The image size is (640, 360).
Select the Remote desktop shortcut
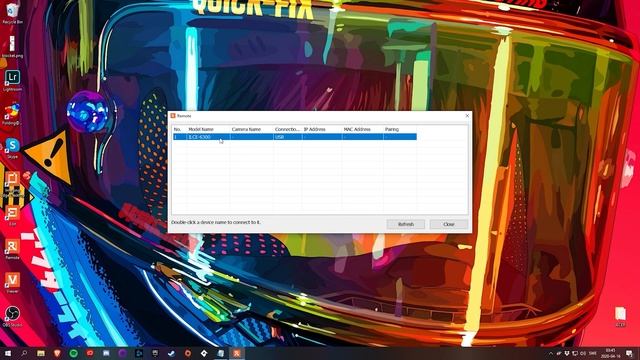pyautogui.click(x=12, y=249)
